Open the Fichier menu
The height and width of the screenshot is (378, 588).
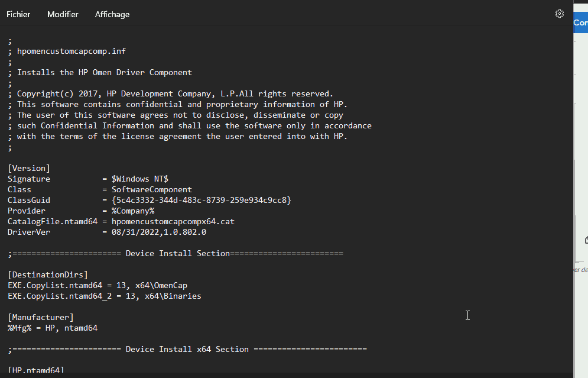coord(18,14)
